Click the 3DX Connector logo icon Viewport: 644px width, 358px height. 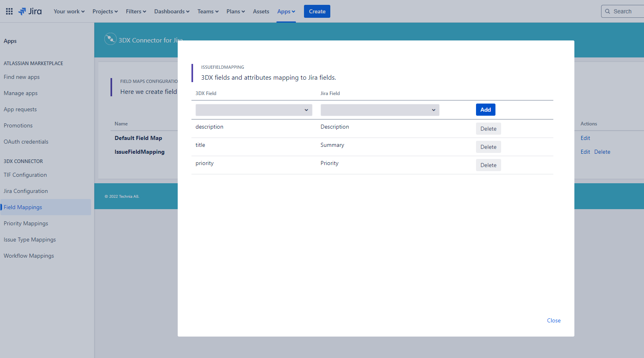pyautogui.click(x=110, y=39)
